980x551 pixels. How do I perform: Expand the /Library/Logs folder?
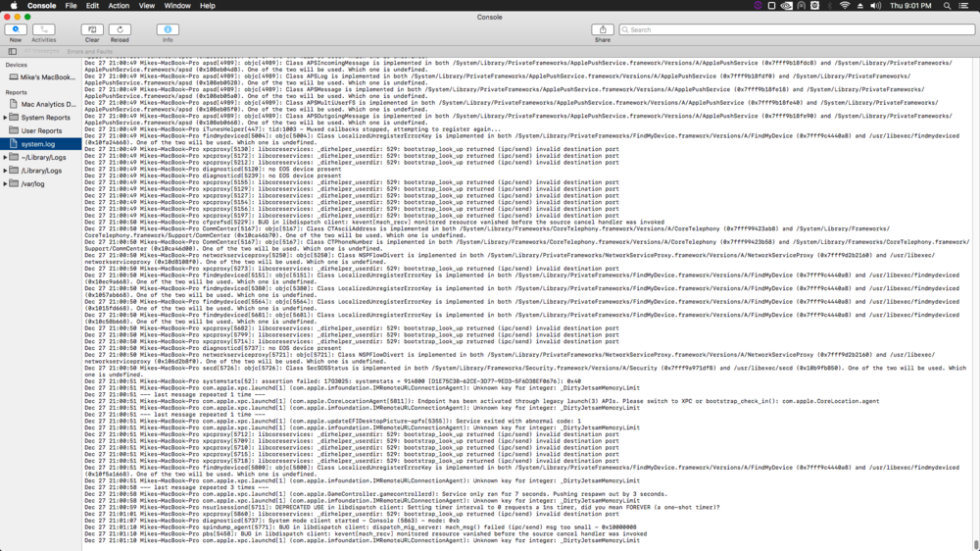click(6, 171)
